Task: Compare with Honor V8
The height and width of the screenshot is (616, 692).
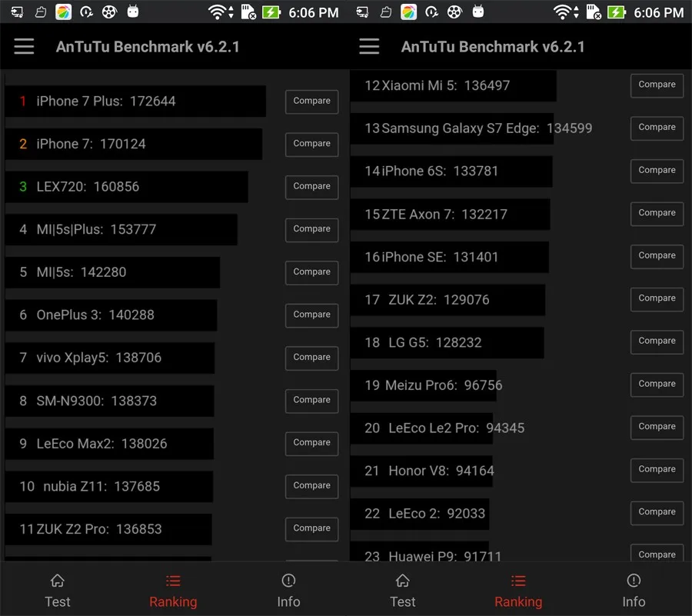Action: tap(657, 470)
